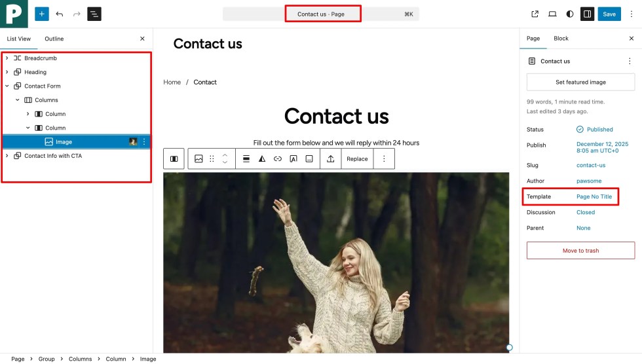Change the Page No Title template
Image resolution: width=642 pixels, height=364 pixels.
(x=594, y=196)
